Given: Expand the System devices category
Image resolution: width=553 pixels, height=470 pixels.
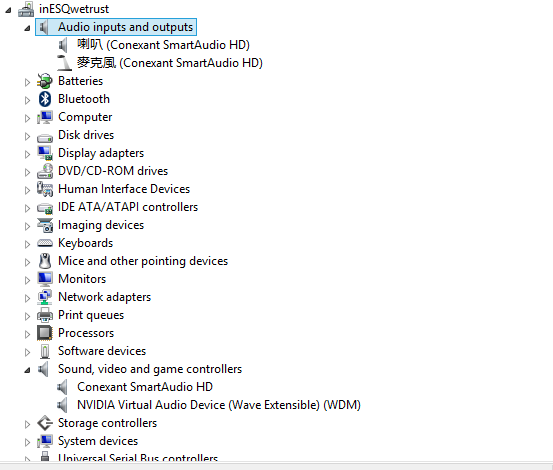Looking at the screenshot, I should tap(27, 442).
